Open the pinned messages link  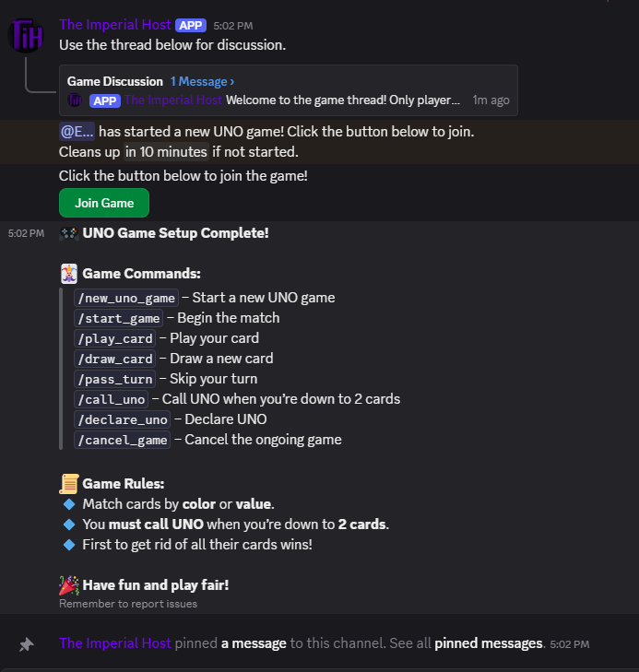489,643
